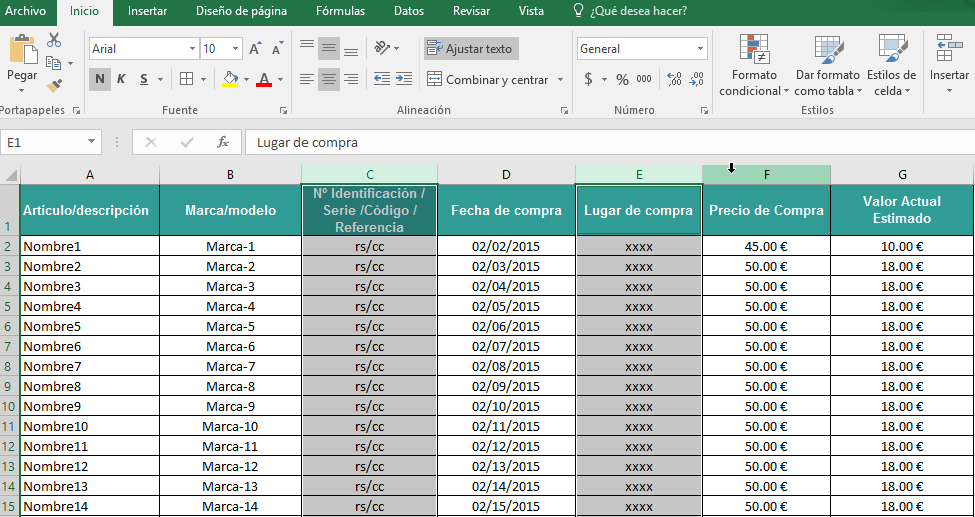Select cell Nombre7
This screenshot has height=517, width=975.
(x=90, y=366)
